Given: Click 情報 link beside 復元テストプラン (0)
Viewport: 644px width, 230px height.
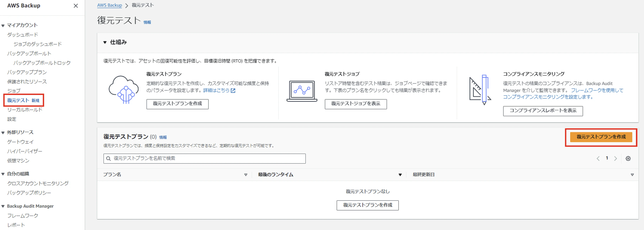Looking at the screenshot, I should tap(163, 137).
